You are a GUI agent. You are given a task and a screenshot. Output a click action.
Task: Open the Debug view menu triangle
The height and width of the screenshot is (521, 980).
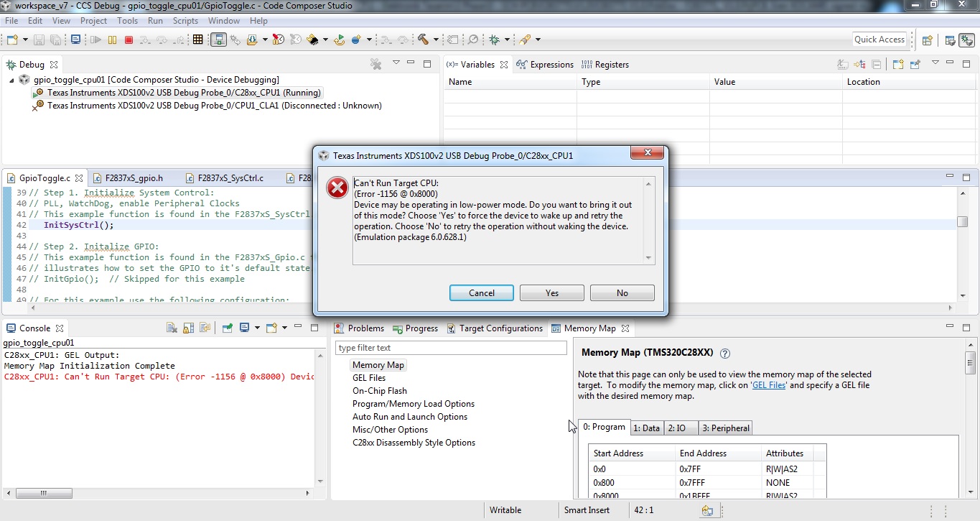point(396,63)
